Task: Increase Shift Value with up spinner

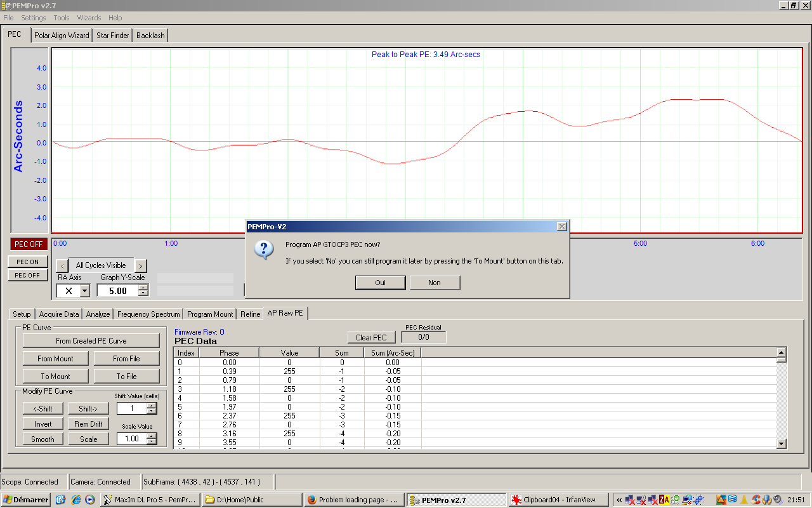Action: pyautogui.click(x=152, y=406)
